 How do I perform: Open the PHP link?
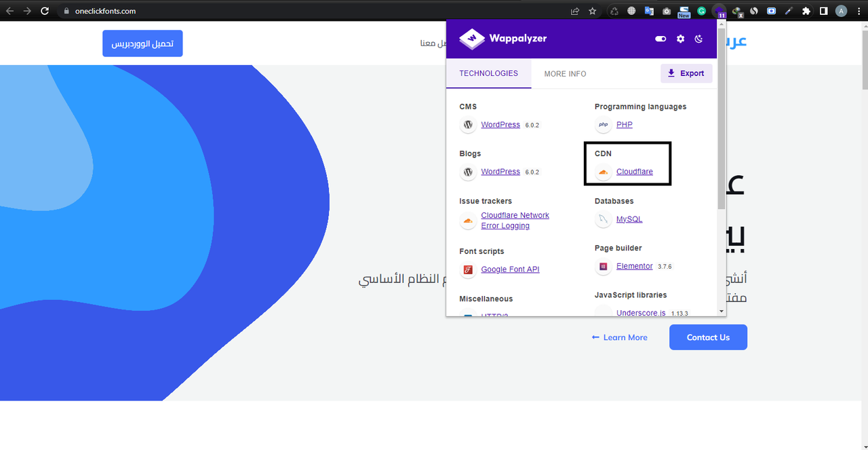pyautogui.click(x=625, y=125)
